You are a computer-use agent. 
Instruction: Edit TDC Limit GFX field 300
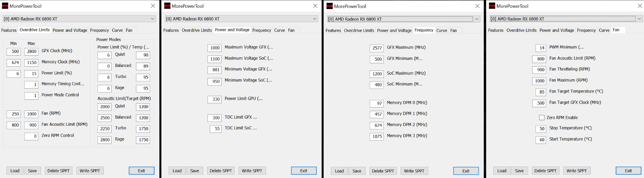215,118
